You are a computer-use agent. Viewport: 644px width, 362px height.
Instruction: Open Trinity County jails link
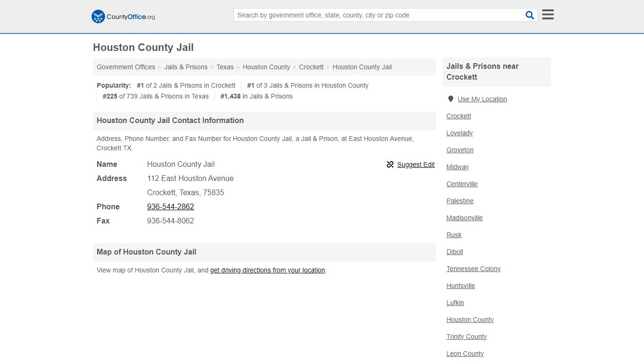467,337
